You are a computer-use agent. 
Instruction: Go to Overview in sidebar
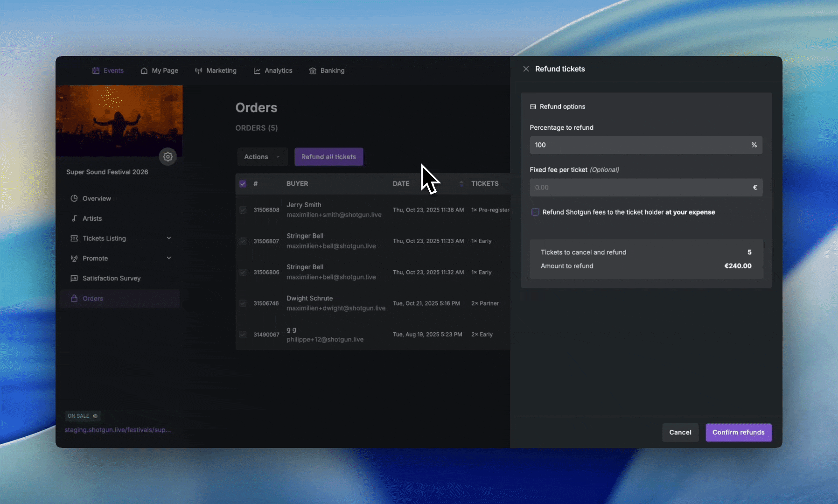click(120, 198)
